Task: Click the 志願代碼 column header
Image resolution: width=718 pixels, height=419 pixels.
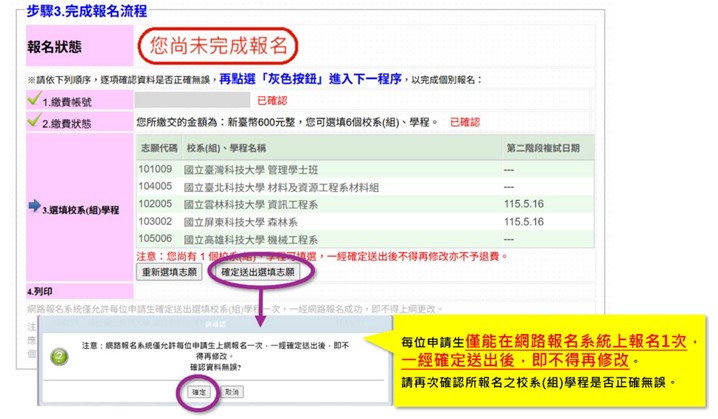Action: point(159,147)
